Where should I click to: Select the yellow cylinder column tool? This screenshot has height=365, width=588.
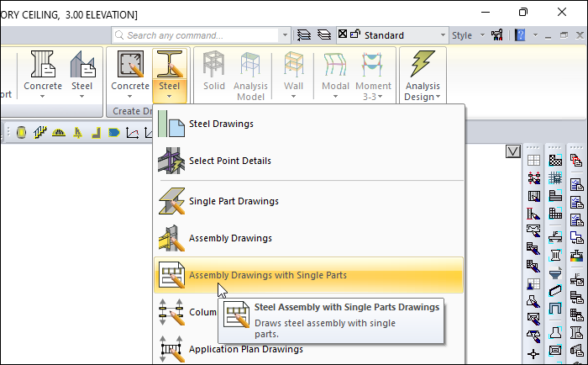pyautogui.click(x=21, y=133)
